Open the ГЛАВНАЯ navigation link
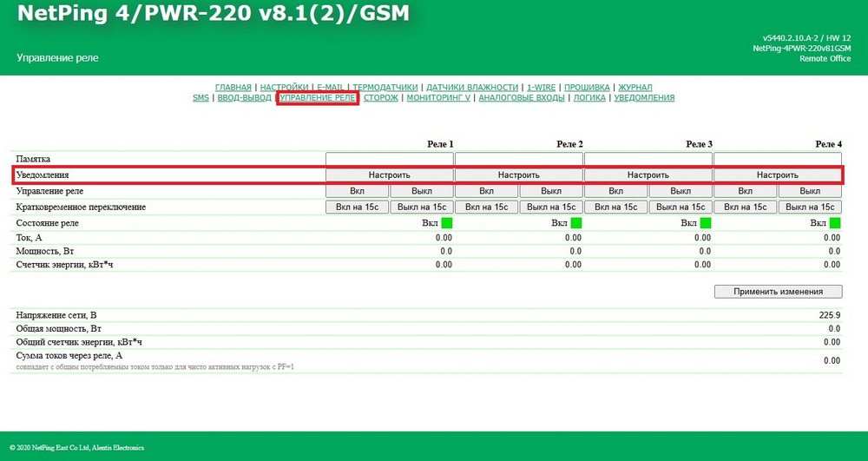Screen dimensions: 868x461 tap(233, 88)
